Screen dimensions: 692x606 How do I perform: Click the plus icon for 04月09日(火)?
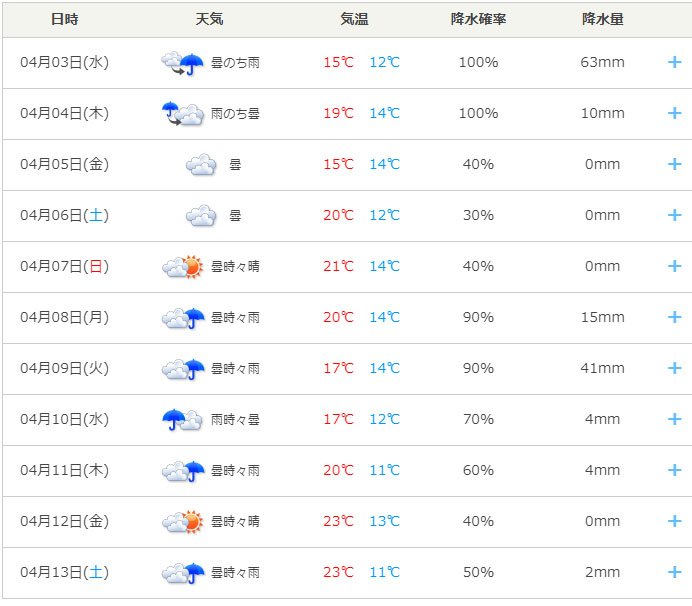[674, 368]
